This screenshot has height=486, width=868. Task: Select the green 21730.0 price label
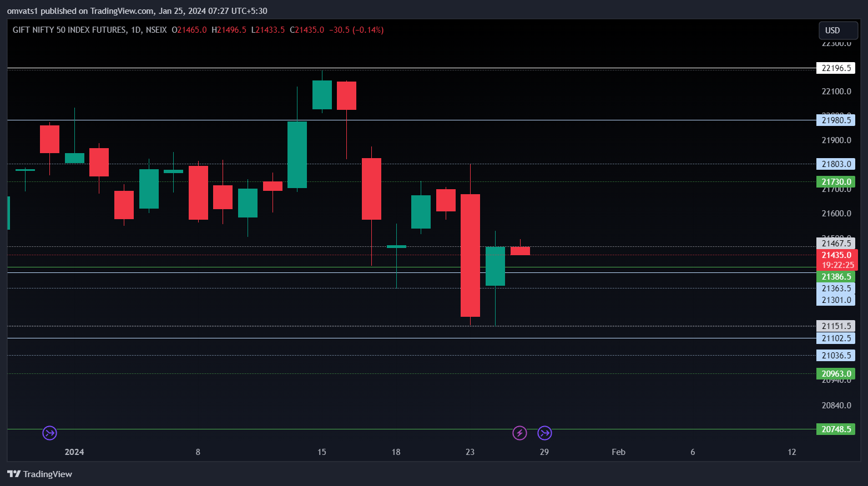coord(836,181)
